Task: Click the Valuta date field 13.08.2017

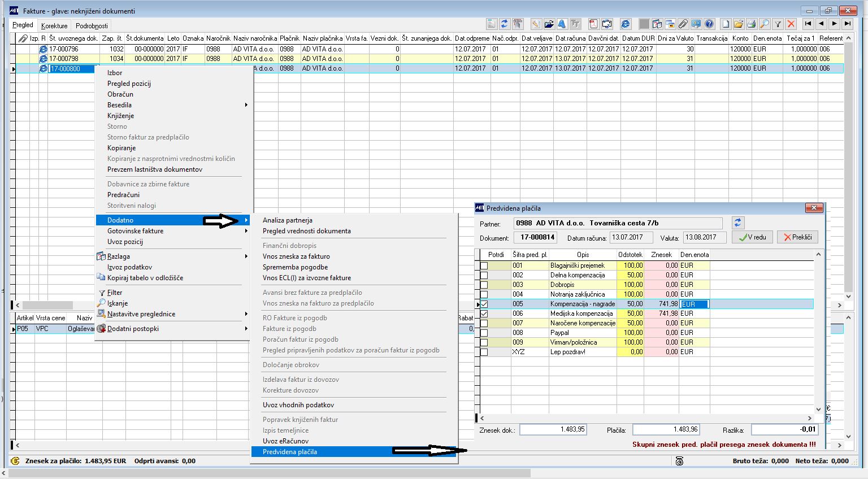Action: coord(704,237)
